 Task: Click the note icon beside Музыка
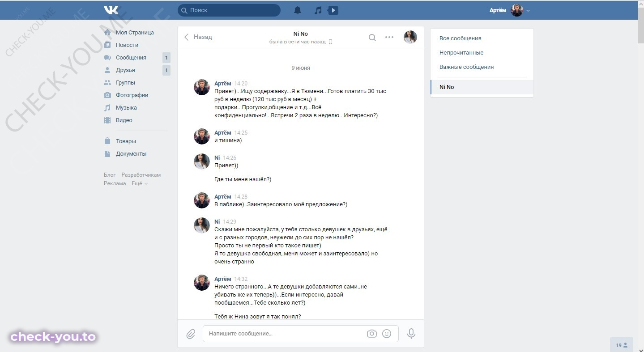107,108
